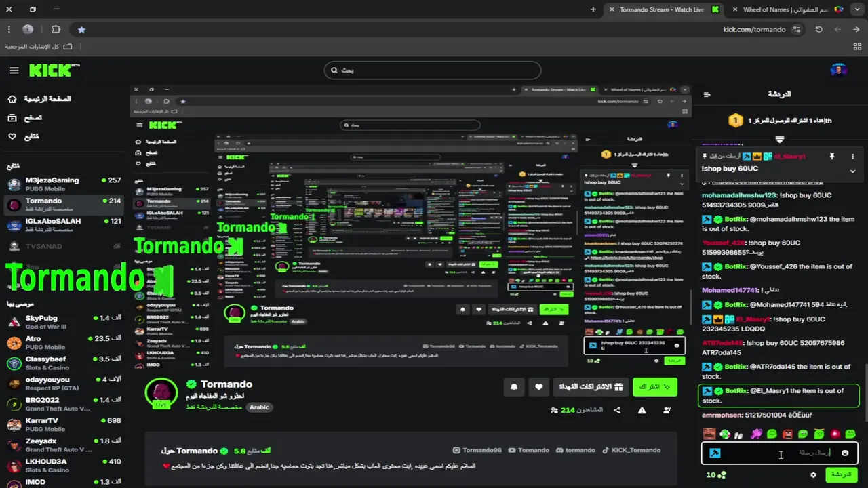The height and width of the screenshot is (488, 868).
Task: Open browser extensions puzzle icon
Action: (56, 29)
